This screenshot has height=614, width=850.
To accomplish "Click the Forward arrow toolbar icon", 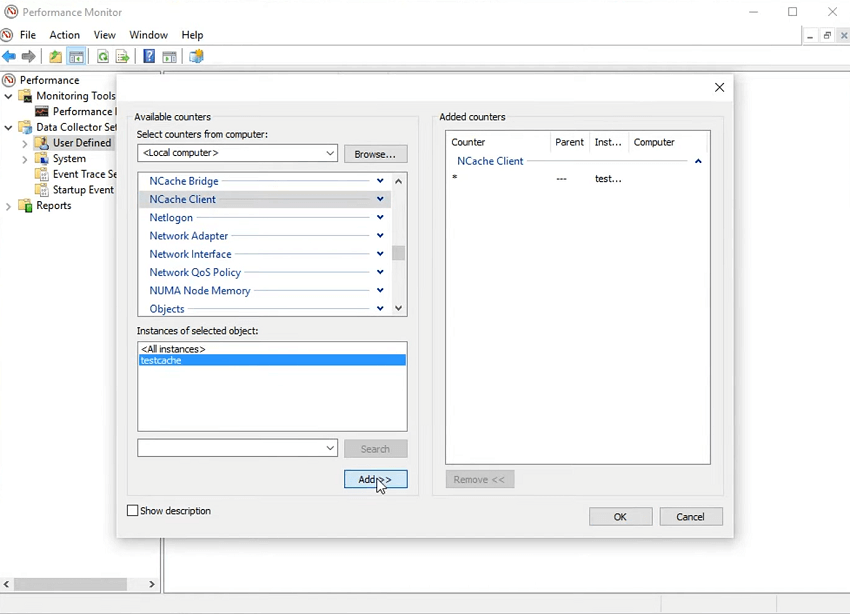I will tap(28, 56).
